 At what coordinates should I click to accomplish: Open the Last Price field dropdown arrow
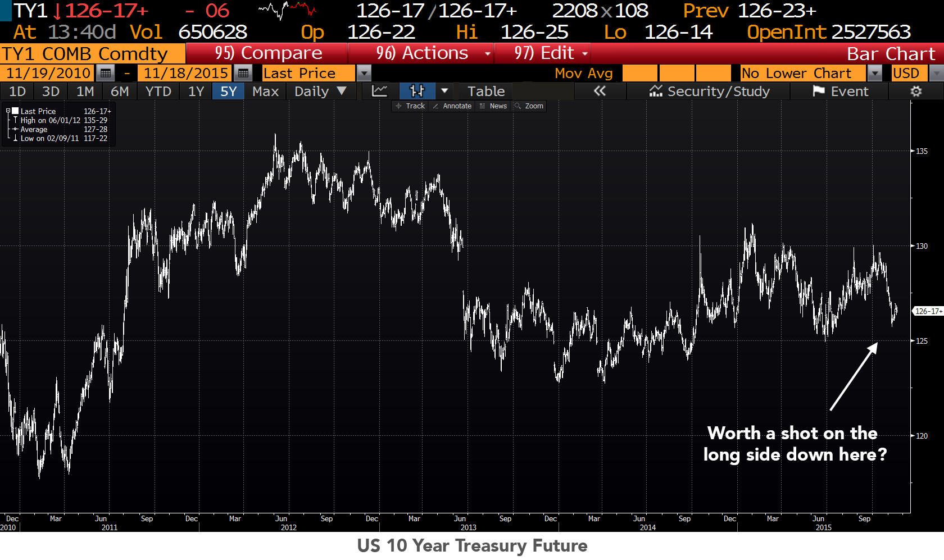pos(364,73)
